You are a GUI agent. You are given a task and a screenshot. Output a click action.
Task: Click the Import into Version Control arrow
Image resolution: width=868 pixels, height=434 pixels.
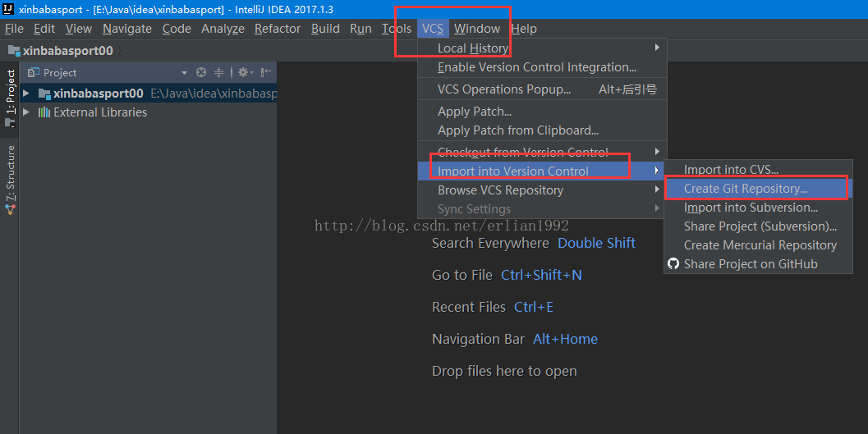pos(657,171)
